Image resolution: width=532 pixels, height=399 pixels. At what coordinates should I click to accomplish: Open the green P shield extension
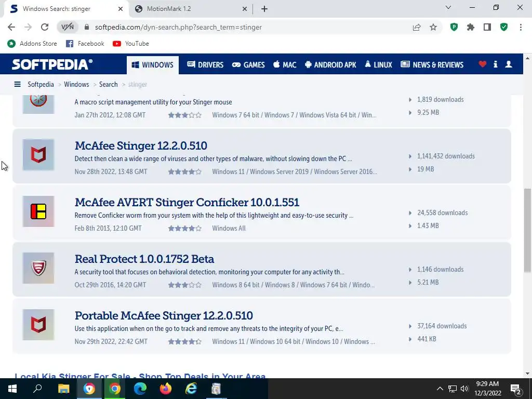(454, 27)
